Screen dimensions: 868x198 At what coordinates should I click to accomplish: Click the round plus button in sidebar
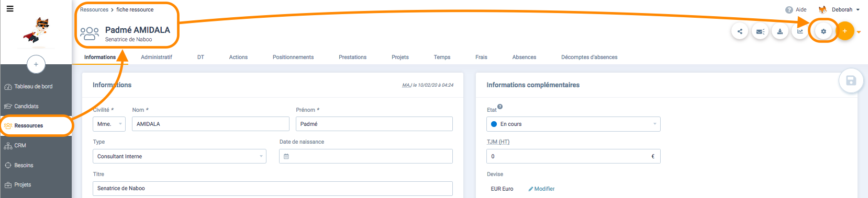point(36,64)
